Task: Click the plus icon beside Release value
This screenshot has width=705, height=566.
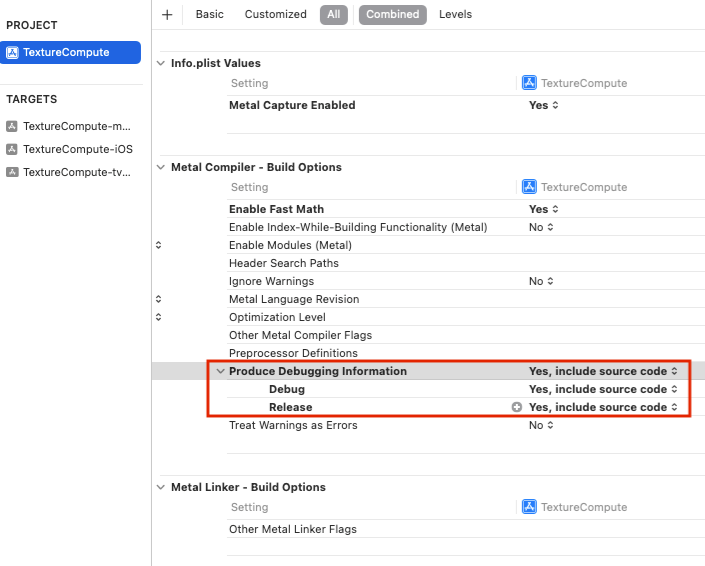Action: tap(517, 407)
